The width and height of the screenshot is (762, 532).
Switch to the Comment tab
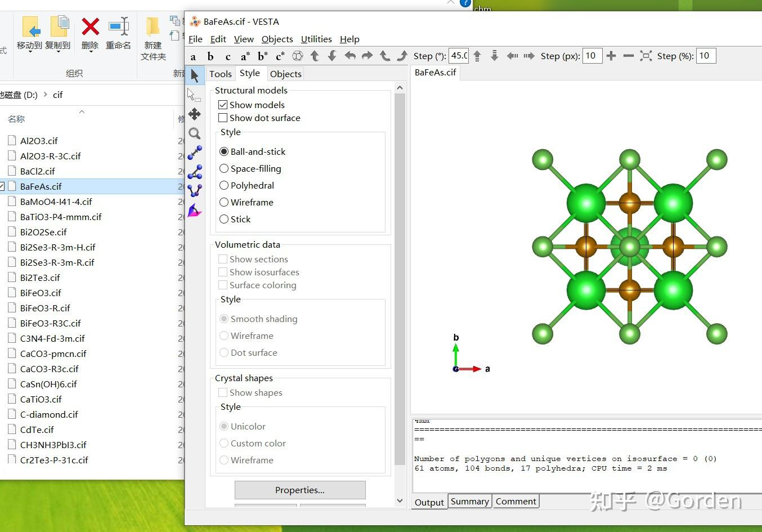[516, 502]
